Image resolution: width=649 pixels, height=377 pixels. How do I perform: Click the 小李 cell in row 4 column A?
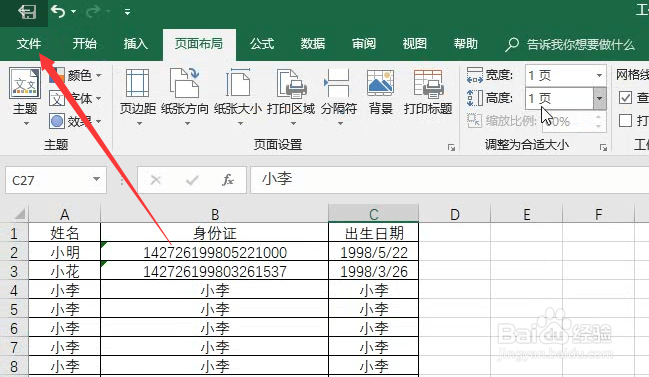(65, 290)
